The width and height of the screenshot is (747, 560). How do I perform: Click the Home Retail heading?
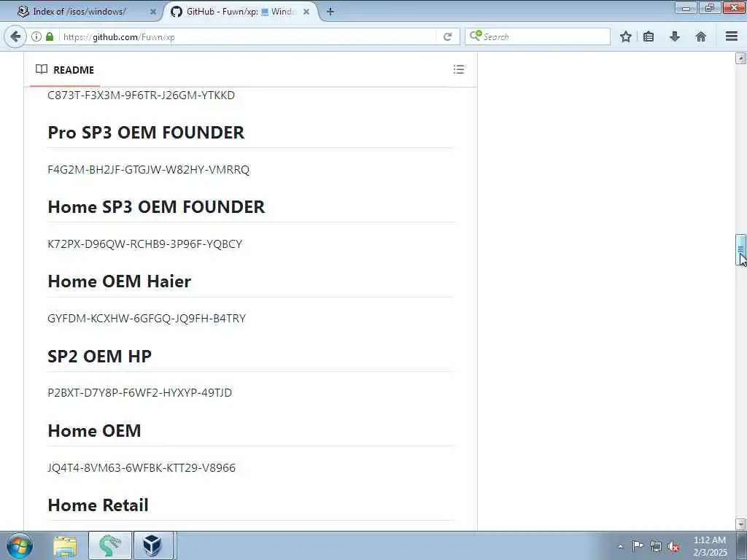98,505
